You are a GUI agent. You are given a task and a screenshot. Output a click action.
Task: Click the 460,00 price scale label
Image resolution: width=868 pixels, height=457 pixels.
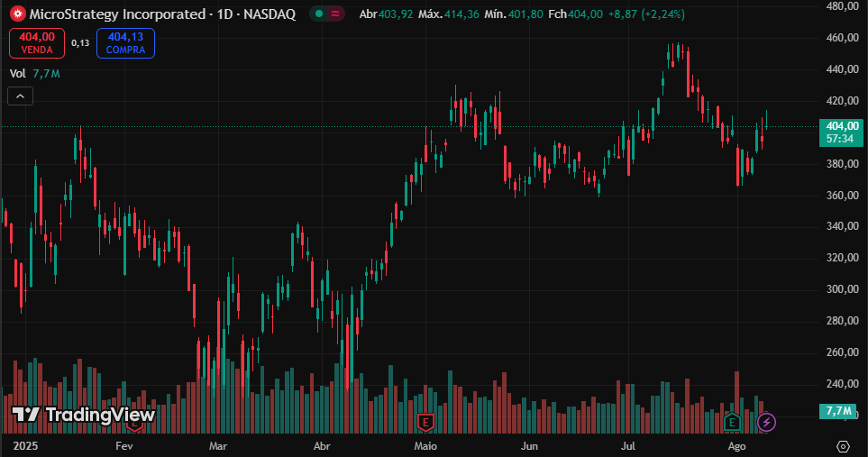tap(843, 38)
